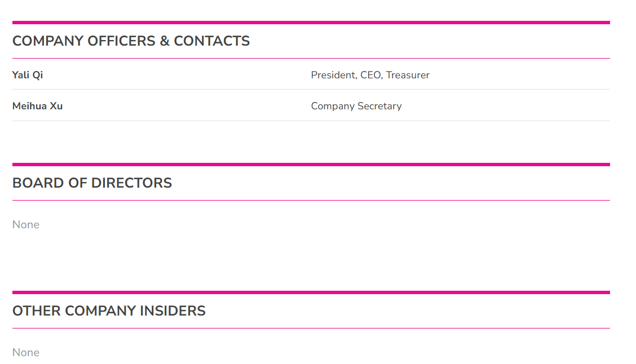Click the surname "Xu" in Meihua Xu

point(56,106)
